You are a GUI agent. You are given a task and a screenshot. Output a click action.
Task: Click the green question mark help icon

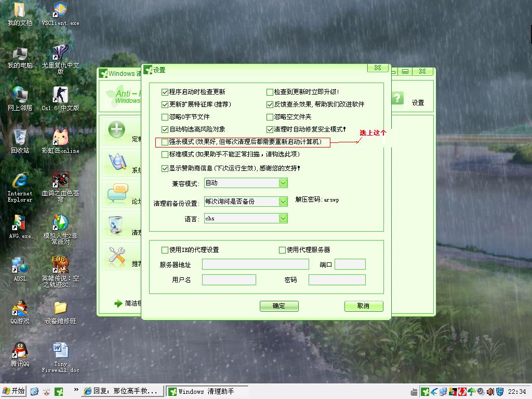pyautogui.click(x=397, y=98)
